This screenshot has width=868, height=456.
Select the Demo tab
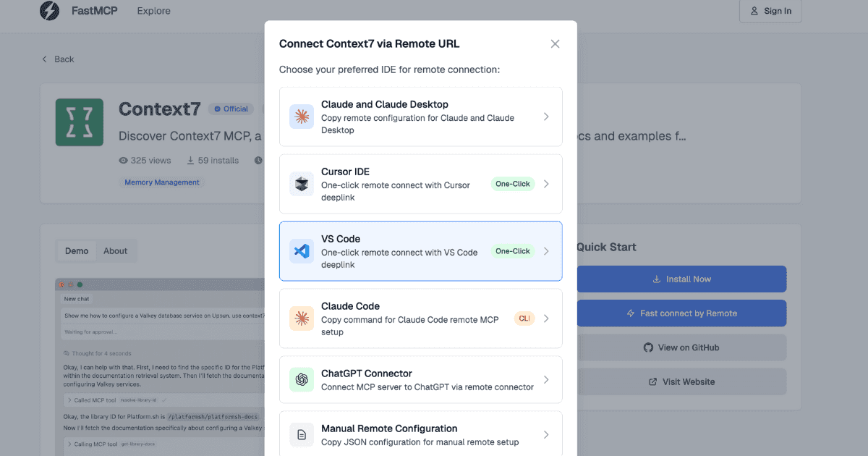(x=77, y=251)
